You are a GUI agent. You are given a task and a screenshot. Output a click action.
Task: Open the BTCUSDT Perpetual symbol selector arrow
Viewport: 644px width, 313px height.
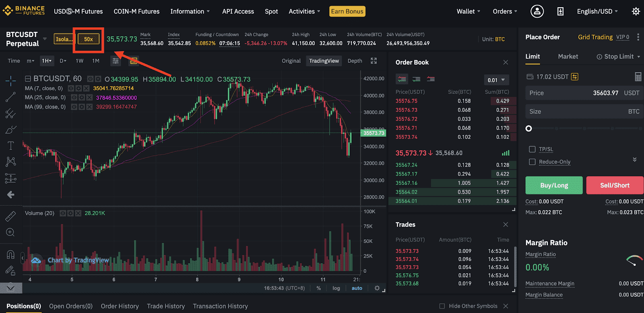click(x=45, y=39)
